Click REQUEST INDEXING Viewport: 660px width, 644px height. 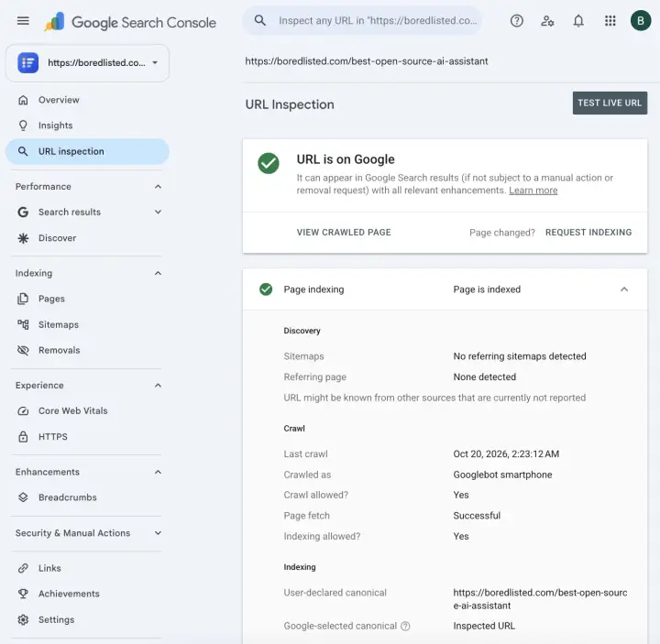[588, 232]
